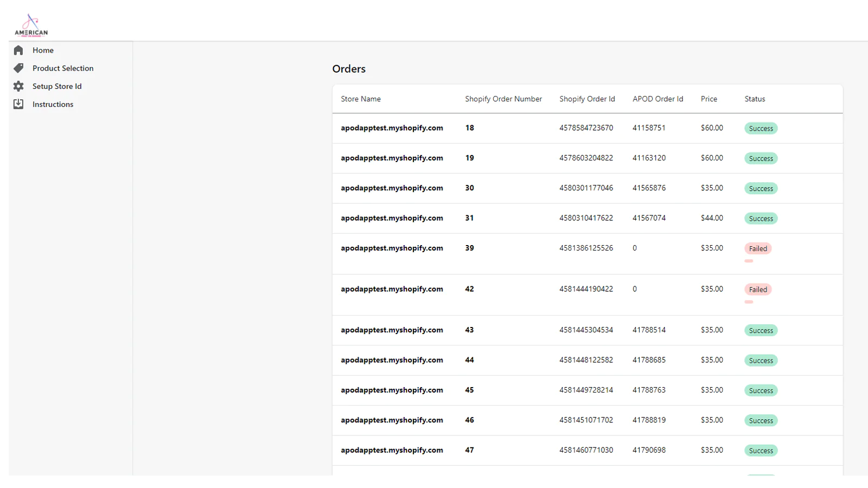The image size is (868, 488).
Task: Click the Setup Store Id gear icon
Action: pyautogui.click(x=18, y=86)
